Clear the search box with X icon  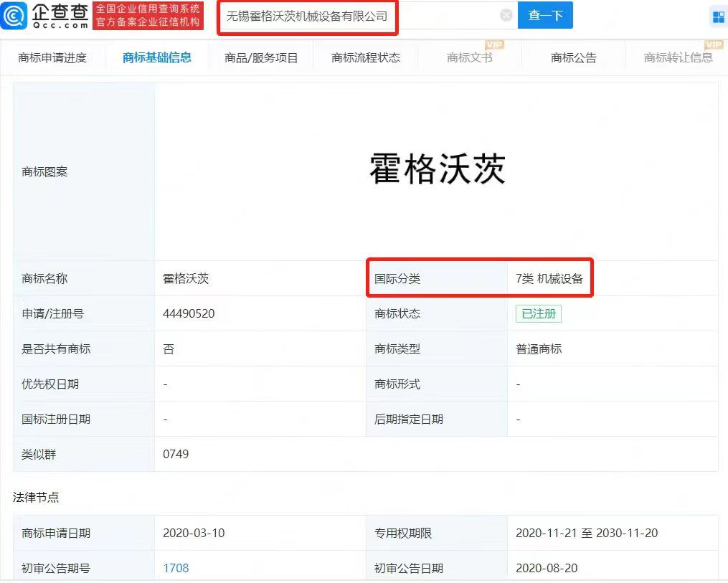pyautogui.click(x=506, y=16)
